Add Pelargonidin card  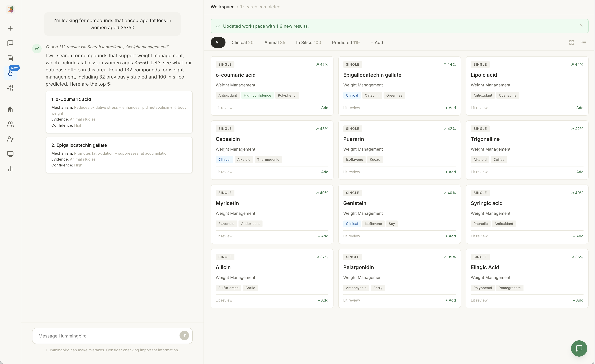tap(450, 300)
